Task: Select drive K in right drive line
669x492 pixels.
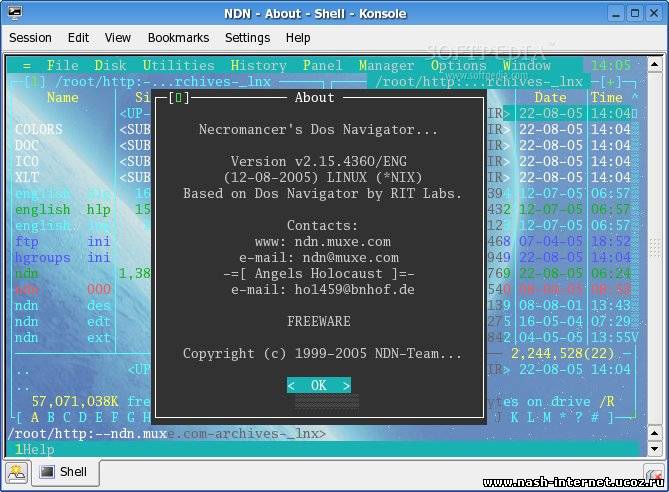Action: click(515, 417)
